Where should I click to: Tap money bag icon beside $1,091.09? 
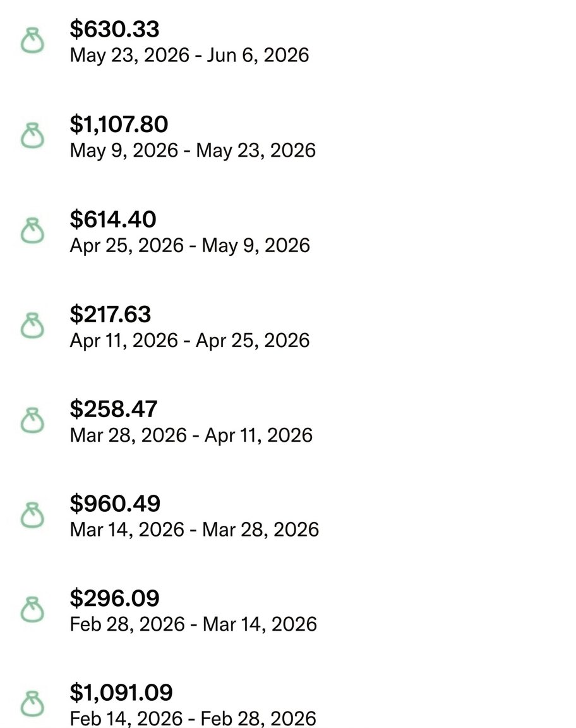coord(32,705)
